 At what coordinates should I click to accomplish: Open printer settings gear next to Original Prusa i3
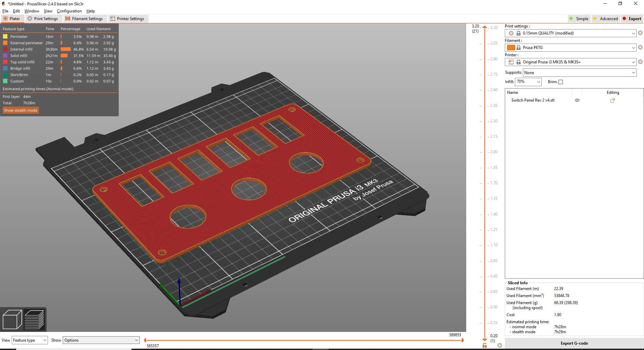640,62
